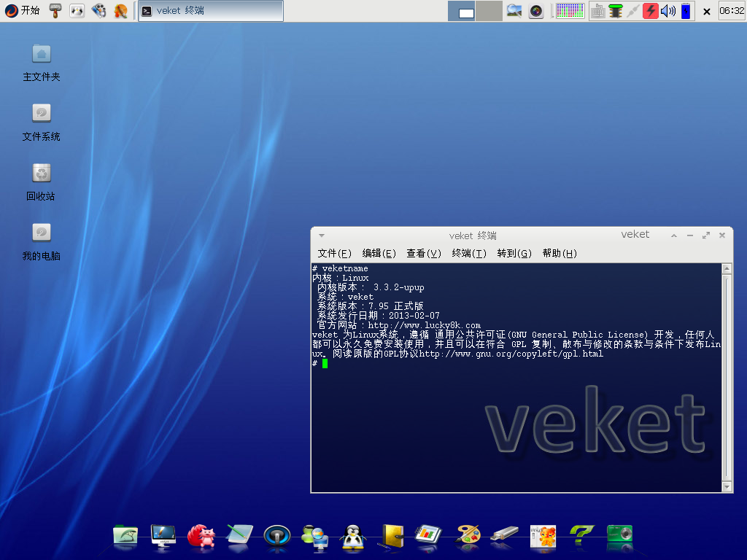747x560 pixels.
Task: Click the terminal scrollbar up arrow
Action: click(727, 268)
